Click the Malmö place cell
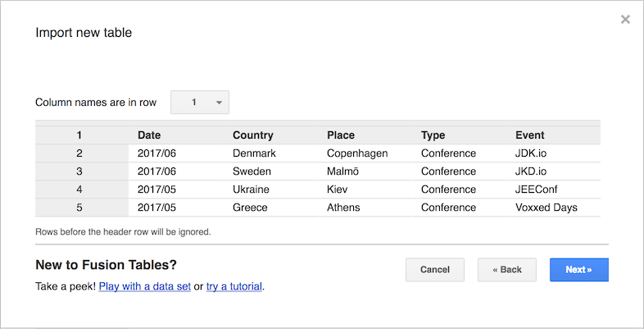The height and width of the screenshot is (329, 644). 343,171
